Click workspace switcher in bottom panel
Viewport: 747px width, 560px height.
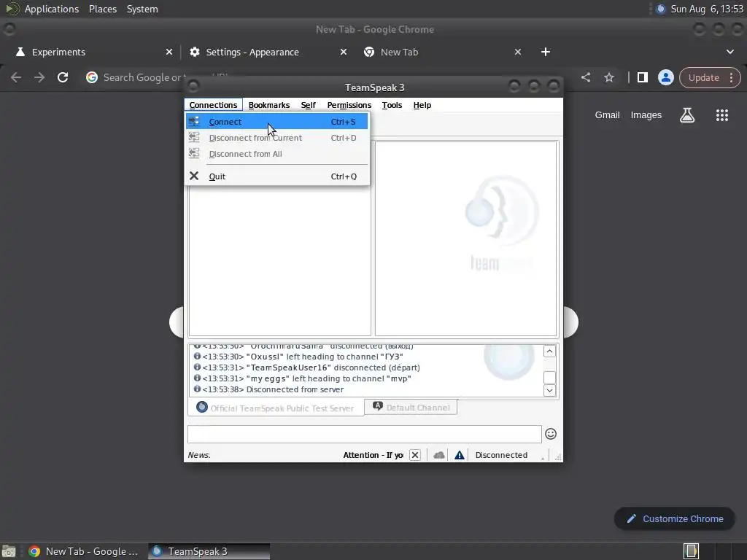click(691, 551)
